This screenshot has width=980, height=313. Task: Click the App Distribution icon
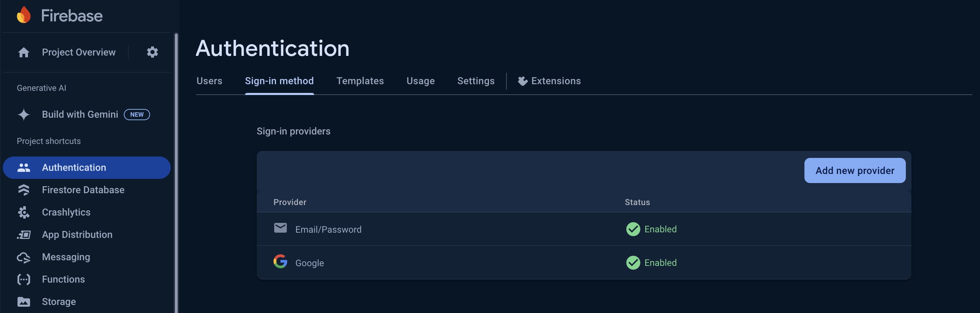tap(23, 235)
